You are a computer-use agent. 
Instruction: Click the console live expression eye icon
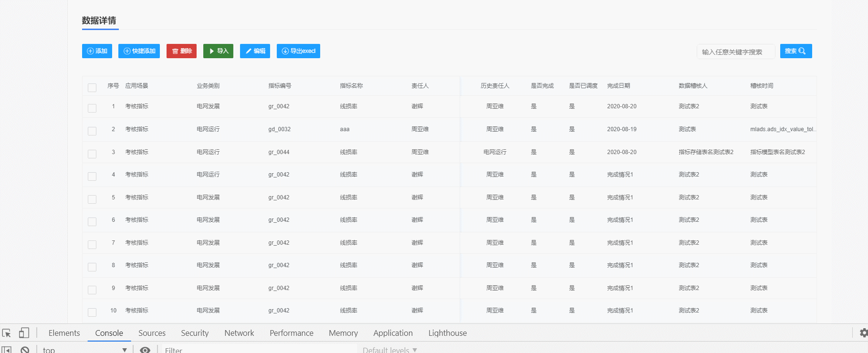[145, 350]
